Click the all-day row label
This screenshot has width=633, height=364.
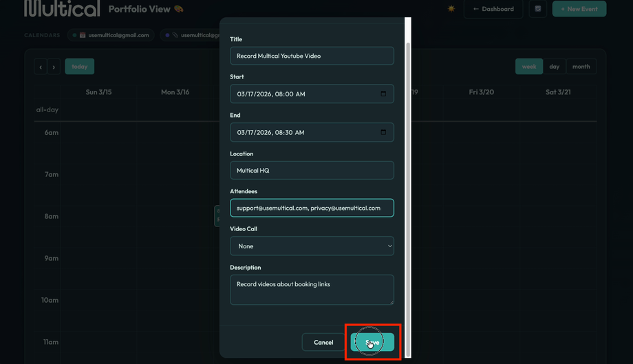coord(47,110)
